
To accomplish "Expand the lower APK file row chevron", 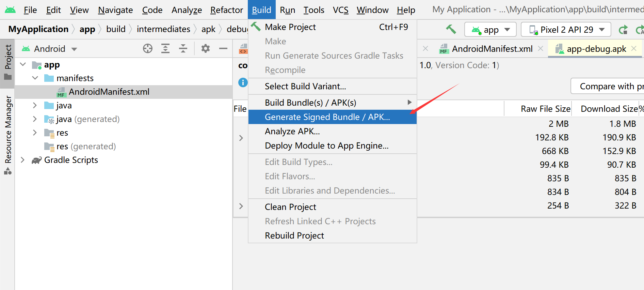I will point(241,206).
